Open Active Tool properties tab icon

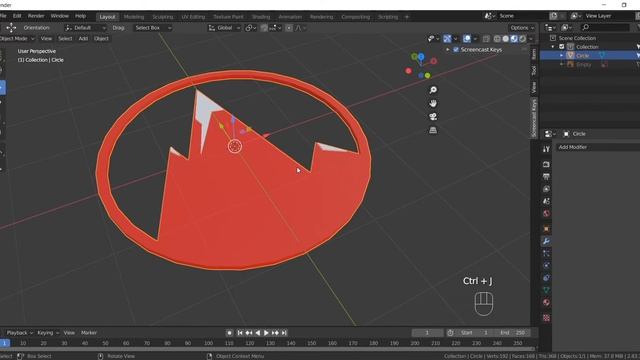tap(546, 149)
